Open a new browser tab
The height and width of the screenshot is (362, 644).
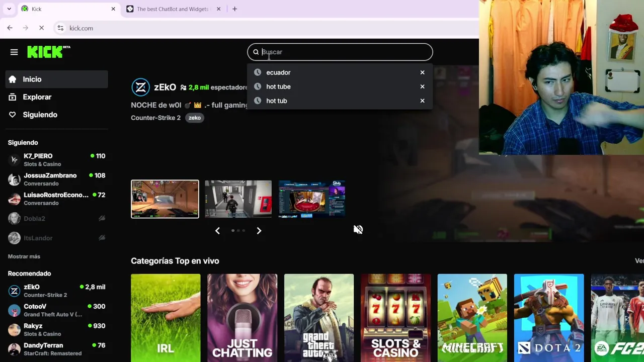click(234, 9)
